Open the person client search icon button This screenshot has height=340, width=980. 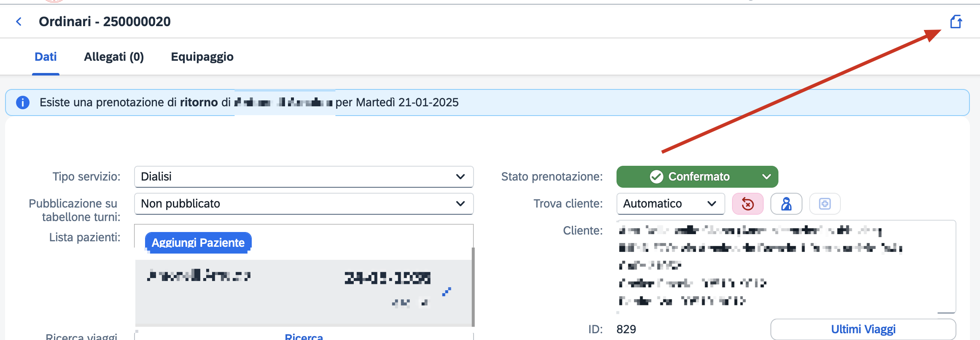pyautogui.click(x=786, y=204)
